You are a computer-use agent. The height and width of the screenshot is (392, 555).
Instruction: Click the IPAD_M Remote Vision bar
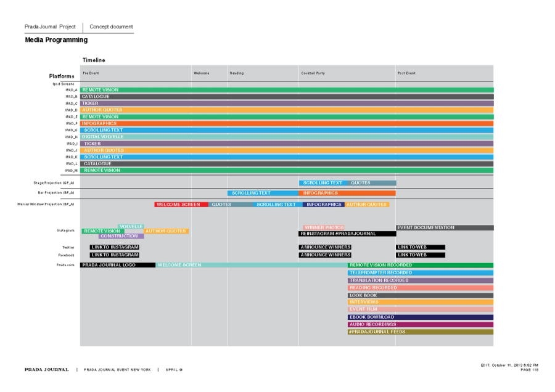point(287,171)
